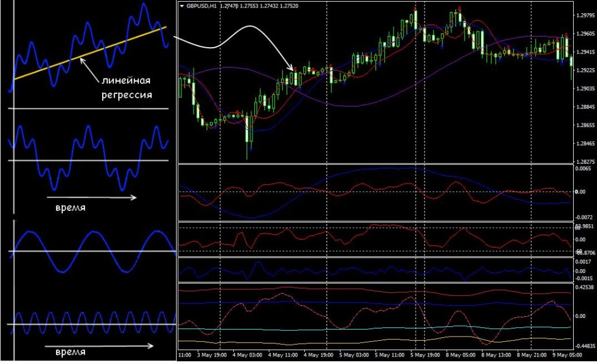Select the 1.29795 price level value
Image resolution: width=597 pixels, height=364 pixels.
pos(585,15)
